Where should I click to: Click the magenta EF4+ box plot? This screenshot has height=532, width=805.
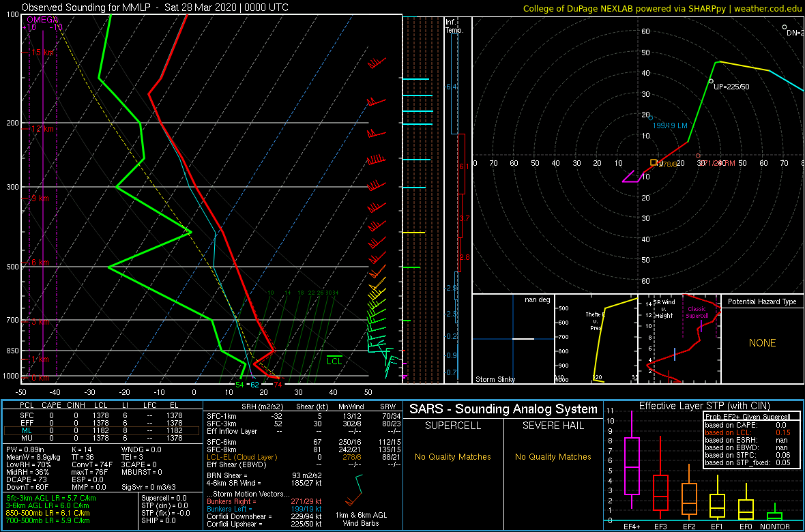click(x=632, y=466)
